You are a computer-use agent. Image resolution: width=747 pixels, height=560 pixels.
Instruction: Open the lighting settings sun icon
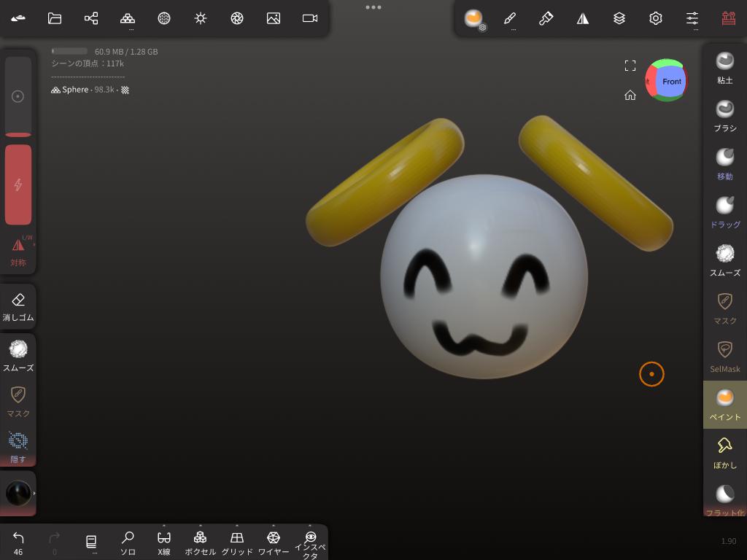(201, 18)
